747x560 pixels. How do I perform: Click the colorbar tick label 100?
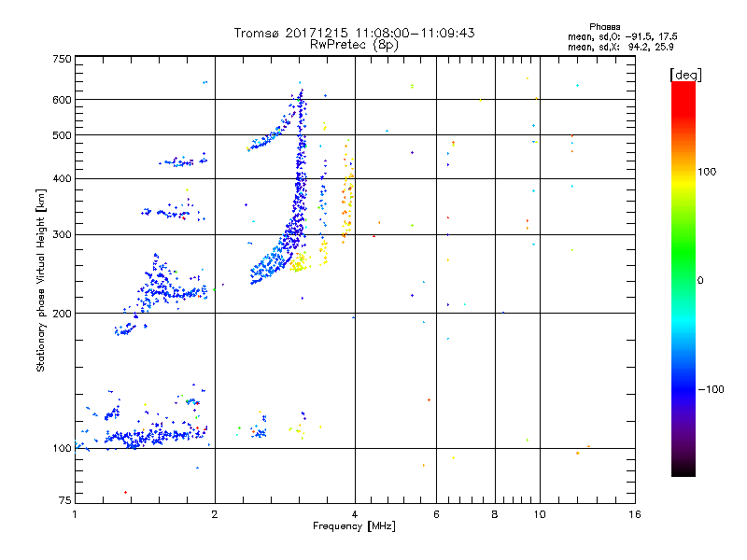point(707,172)
